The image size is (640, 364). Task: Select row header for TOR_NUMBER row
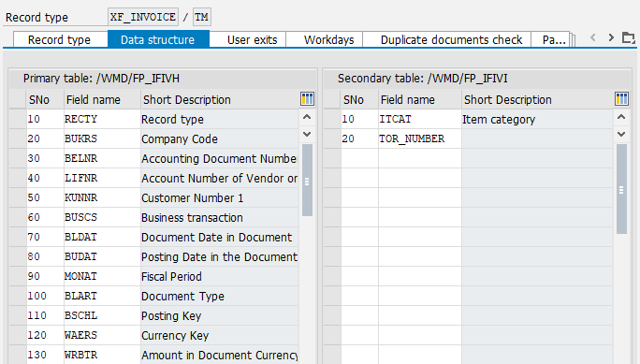point(332,138)
